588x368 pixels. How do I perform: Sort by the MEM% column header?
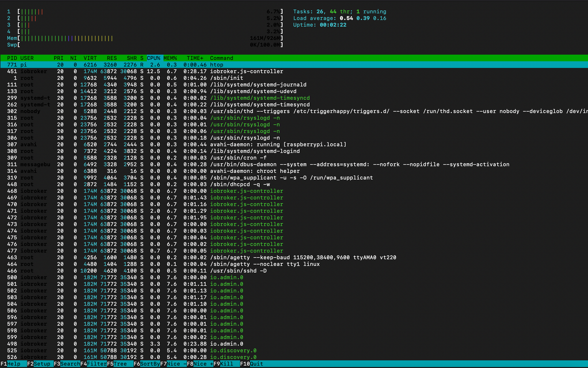pyautogui.click(x=171, y=58)
